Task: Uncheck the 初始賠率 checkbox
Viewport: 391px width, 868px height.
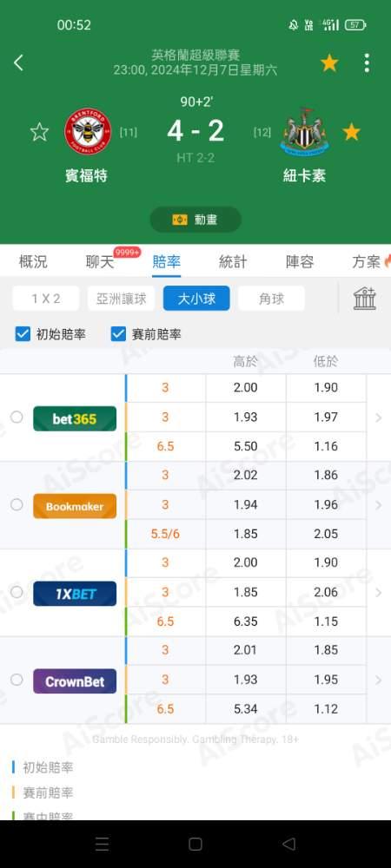Action: [23, 334]
